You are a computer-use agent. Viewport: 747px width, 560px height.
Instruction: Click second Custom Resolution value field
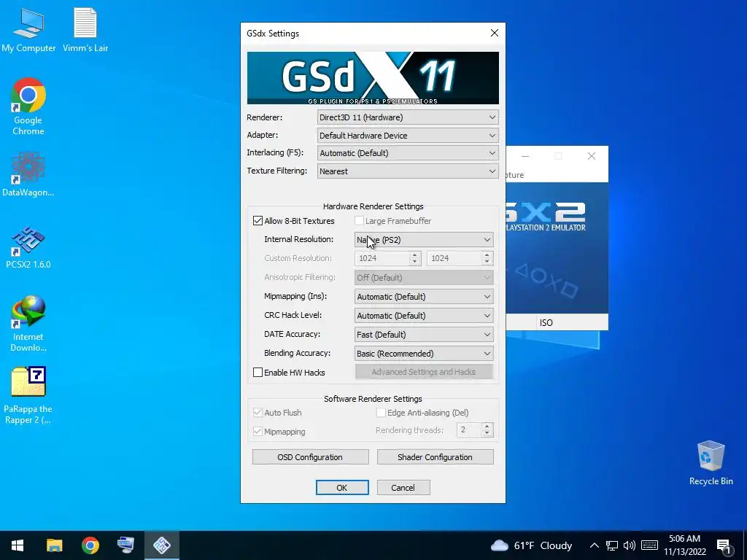[454, 258]
